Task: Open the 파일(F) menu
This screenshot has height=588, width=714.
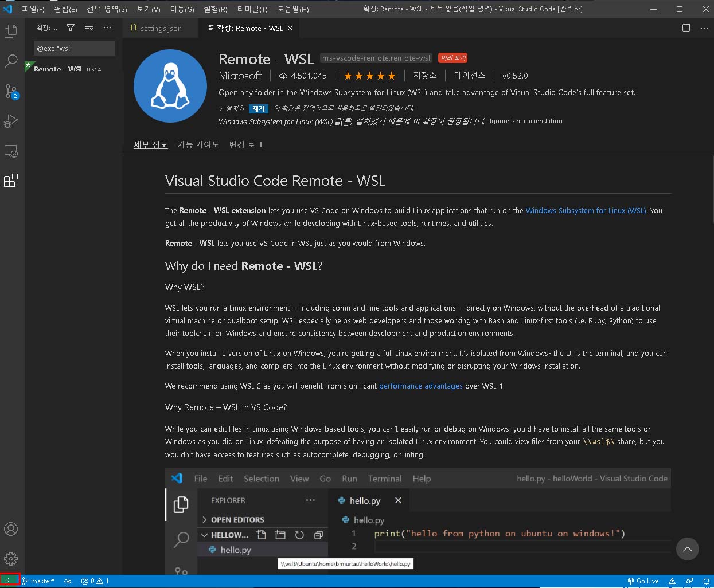Action: [x=33, y=9]
